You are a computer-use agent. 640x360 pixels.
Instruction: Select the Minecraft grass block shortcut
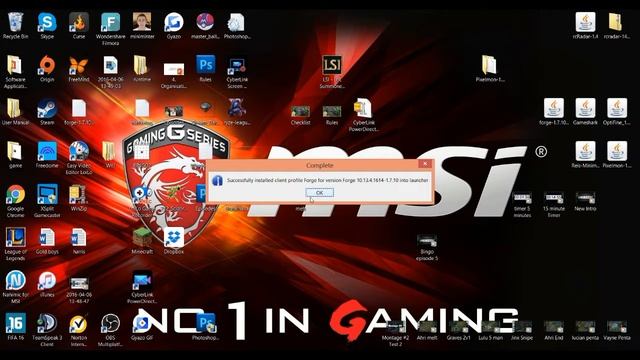point(142,241)
